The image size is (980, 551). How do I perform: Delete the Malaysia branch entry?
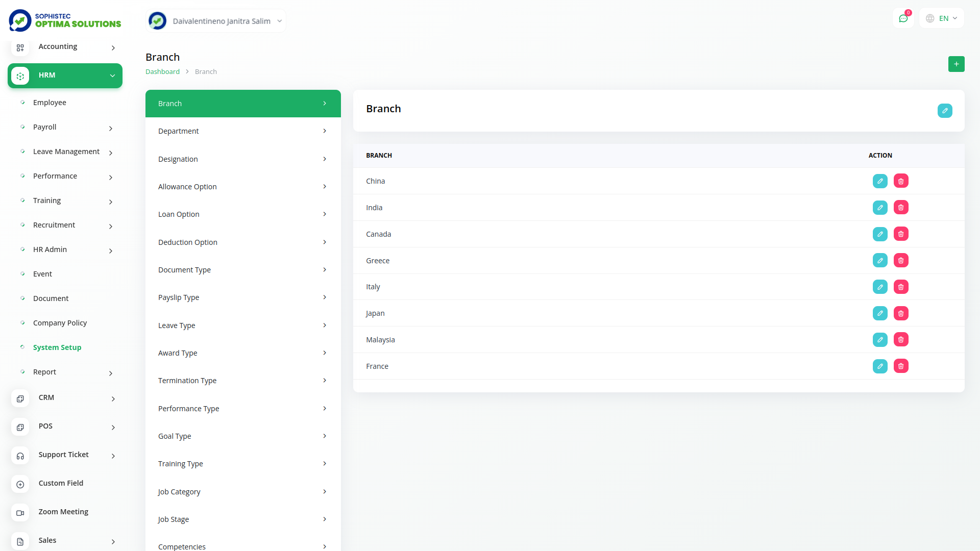click(x=901, y=340)
